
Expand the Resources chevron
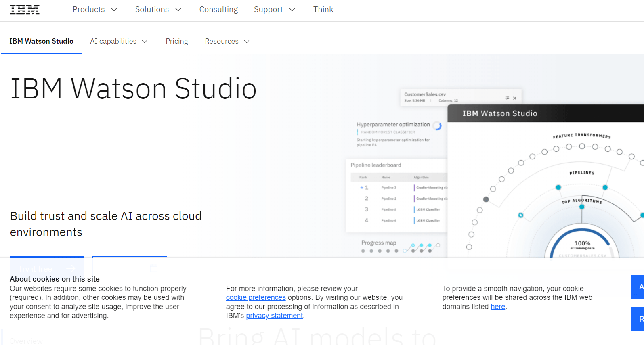pos(247,42)
